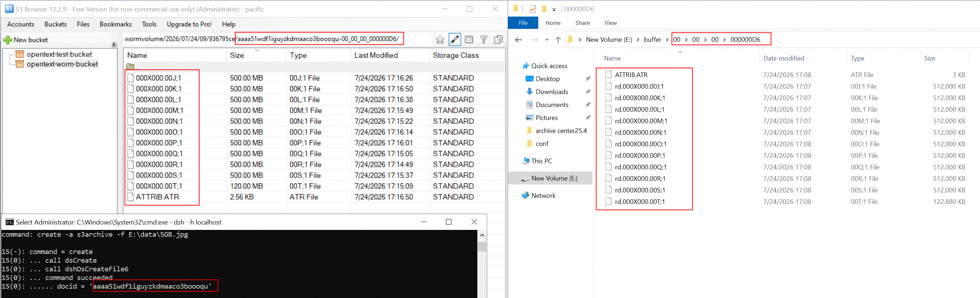Screen dimensions: 980x298
Task: Open the Upgrade to Pro! menu
Action: click(x=189, y=25)
